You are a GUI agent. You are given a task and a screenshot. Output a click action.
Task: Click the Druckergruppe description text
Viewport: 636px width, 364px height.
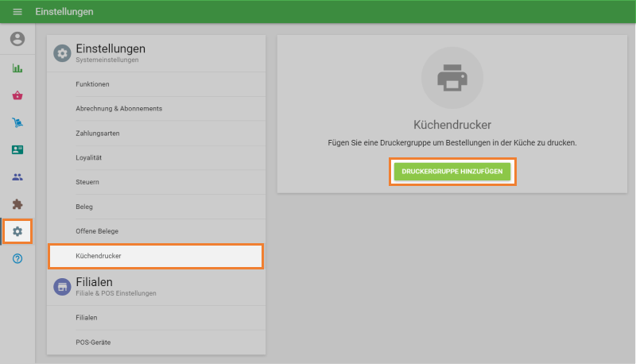(x=452, y=143)
